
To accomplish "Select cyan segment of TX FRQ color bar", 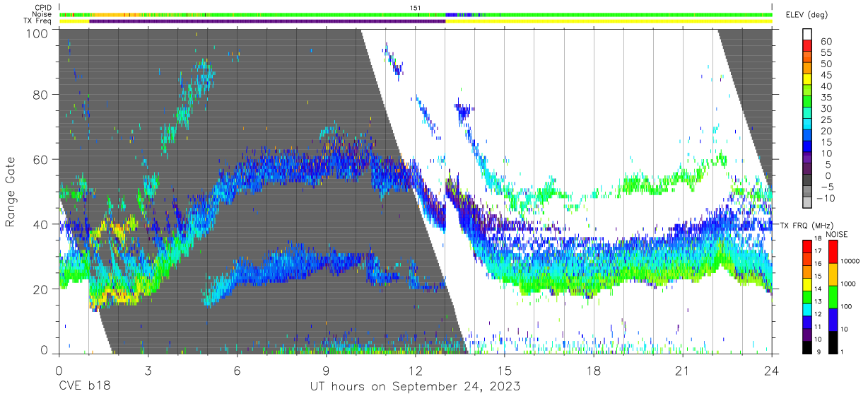I will click(806, 309).
